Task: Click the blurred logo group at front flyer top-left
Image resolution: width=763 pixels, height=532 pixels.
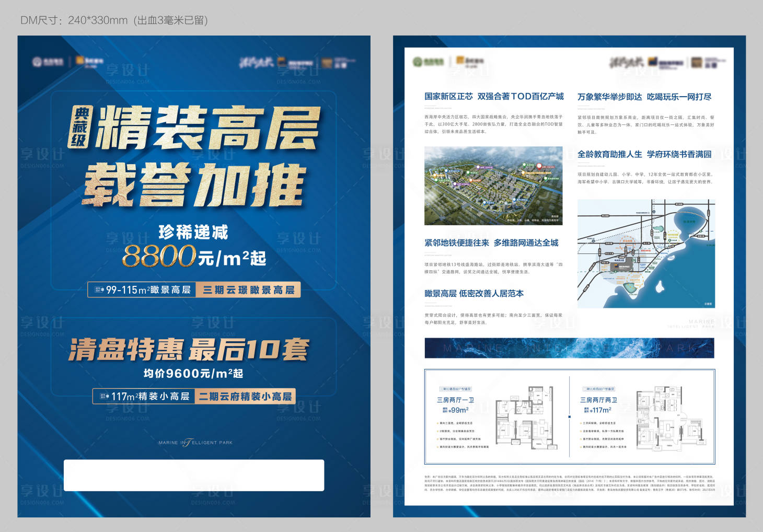Action: click(x=67, y=62)
